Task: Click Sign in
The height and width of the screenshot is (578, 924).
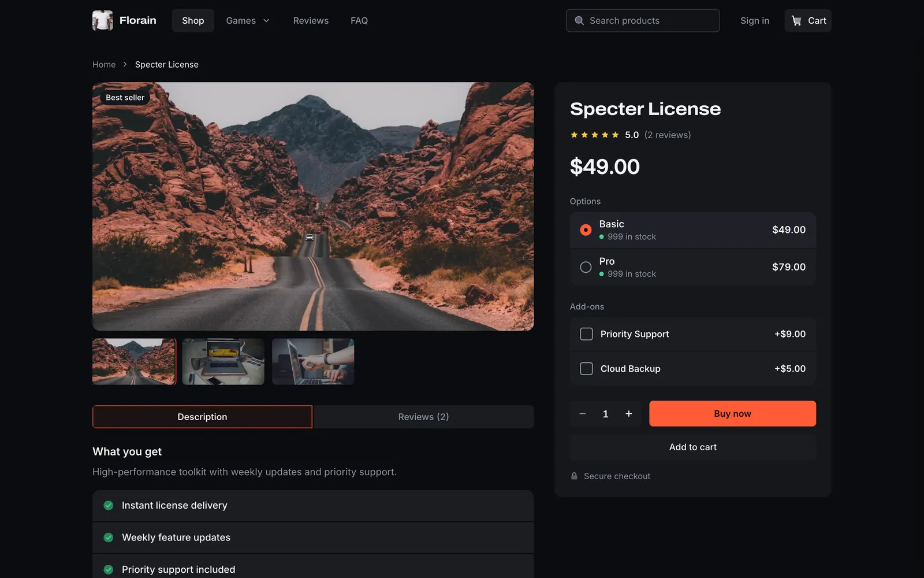Action: point(755,21)
